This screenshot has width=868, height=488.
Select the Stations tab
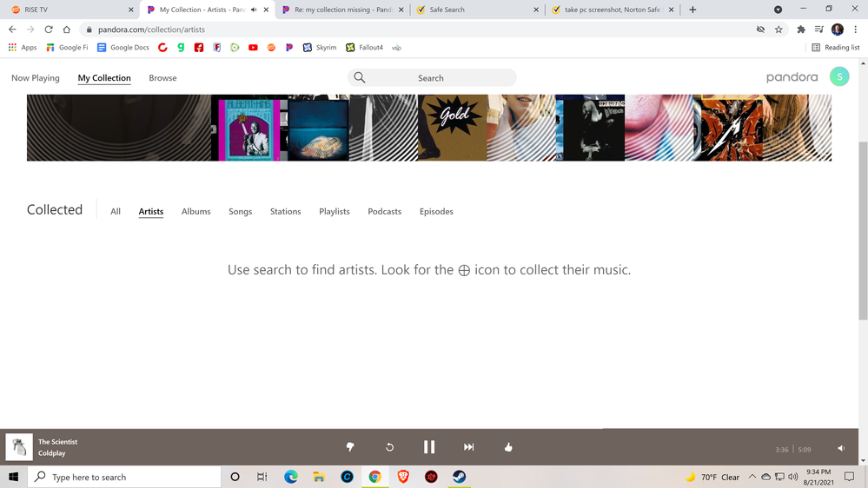285,212
